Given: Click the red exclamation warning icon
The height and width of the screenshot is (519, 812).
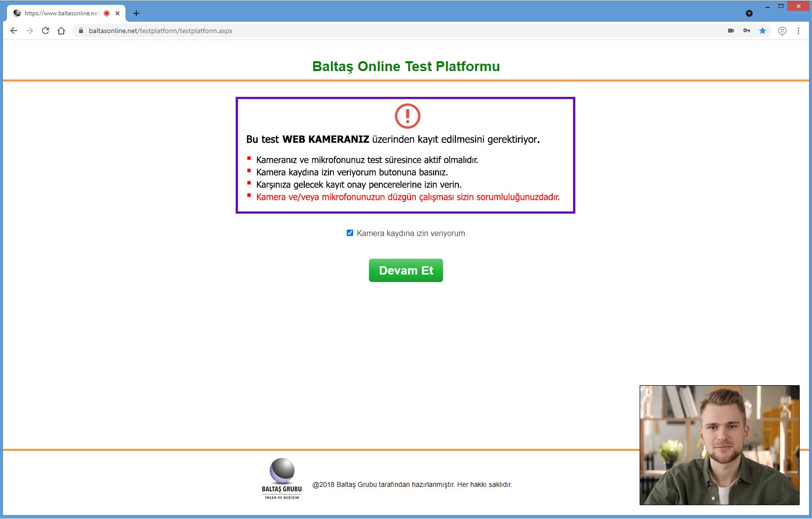Looking at the screenshot, I should 407,116.
